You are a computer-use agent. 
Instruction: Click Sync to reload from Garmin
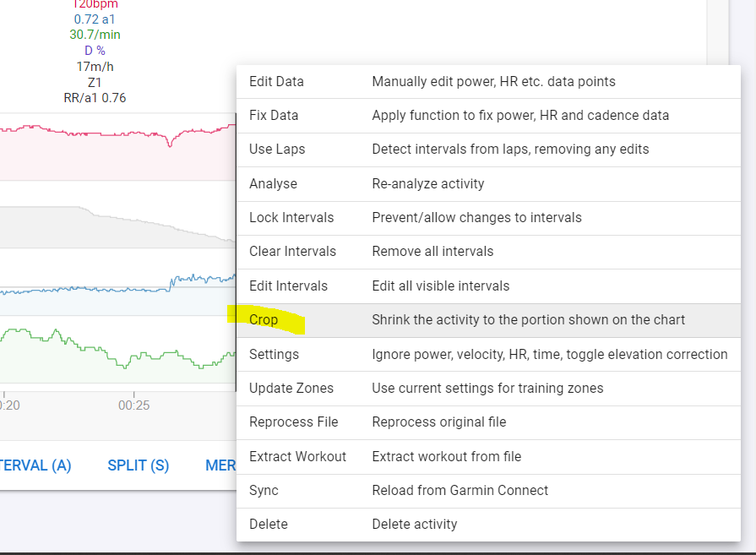coord(488,491)
